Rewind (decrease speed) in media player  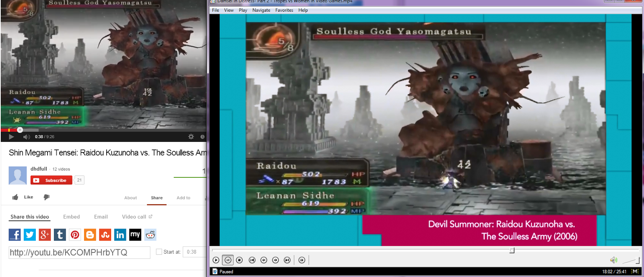tap(264, 260)
